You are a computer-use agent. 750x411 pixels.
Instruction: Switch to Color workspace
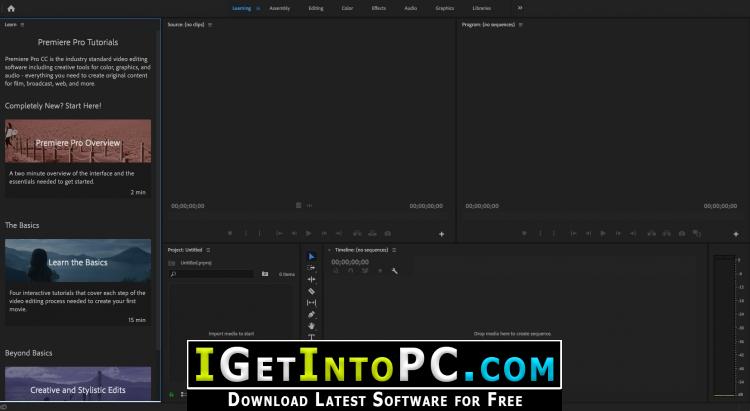(x=347, y=8)
